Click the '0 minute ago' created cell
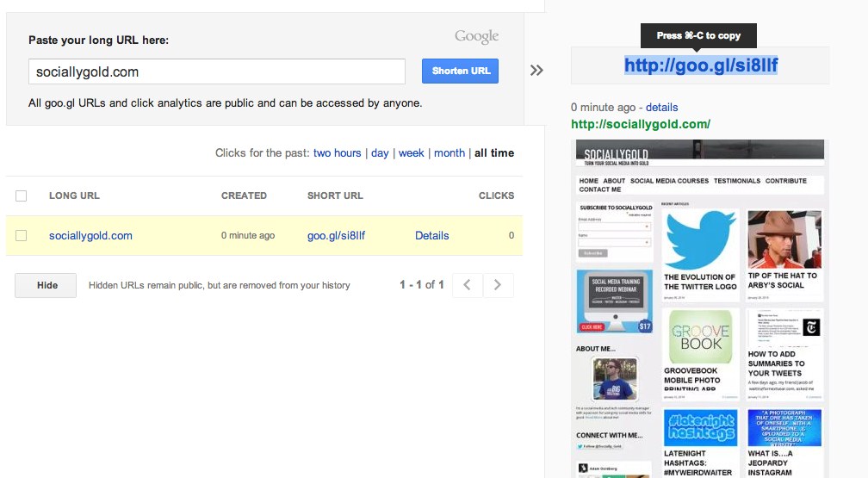This screenshot has height=478, width=868. point(248,235)
